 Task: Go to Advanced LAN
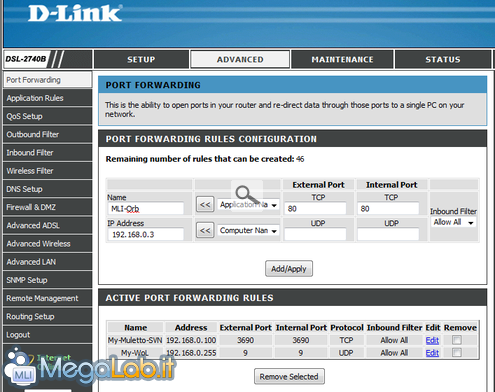(x=47, y=262)
